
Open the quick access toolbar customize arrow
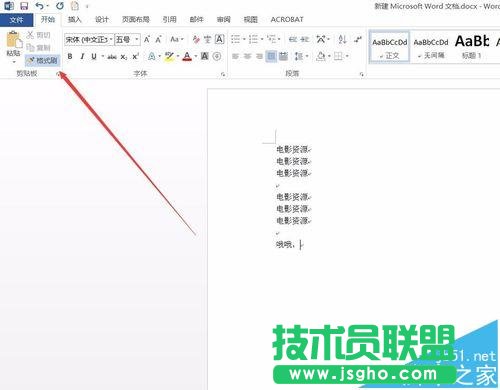87,6
